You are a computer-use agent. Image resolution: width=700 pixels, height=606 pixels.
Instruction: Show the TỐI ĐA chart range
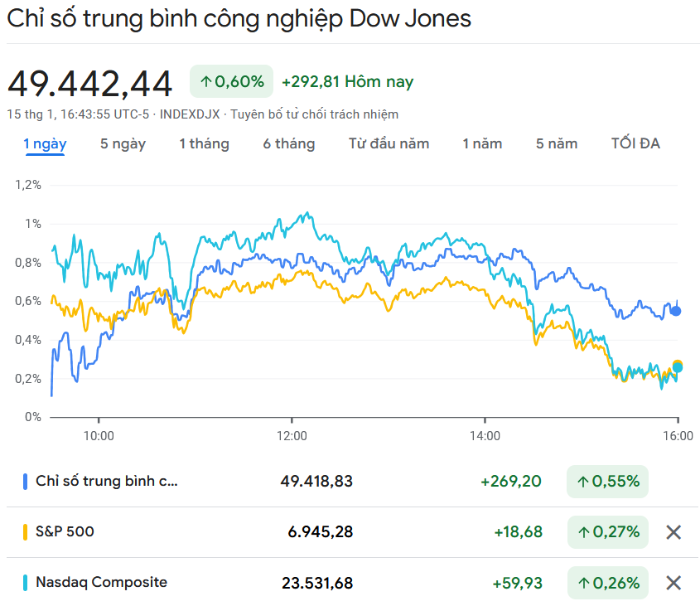pyautogui.click(x=635, y=144)
